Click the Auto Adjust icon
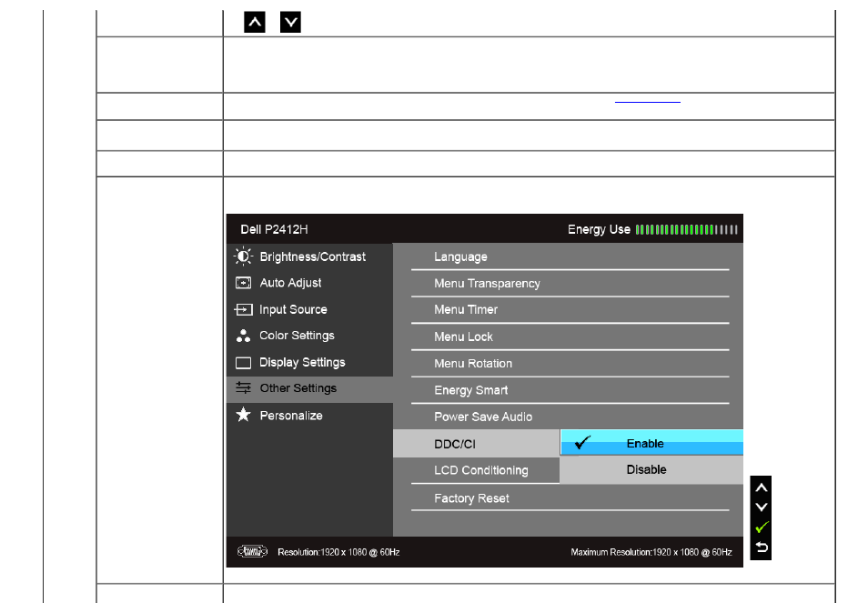 (243, 283)
